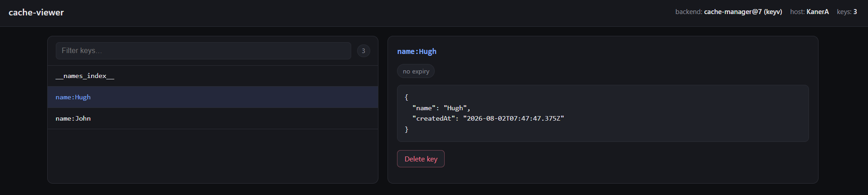Viewport: 868px width, 195px height.
Task: Delete the name:Hugh key
Action: click(421, 159)
